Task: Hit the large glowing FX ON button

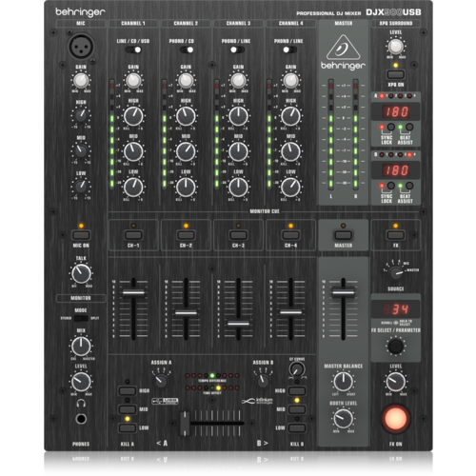Action: 395,419
